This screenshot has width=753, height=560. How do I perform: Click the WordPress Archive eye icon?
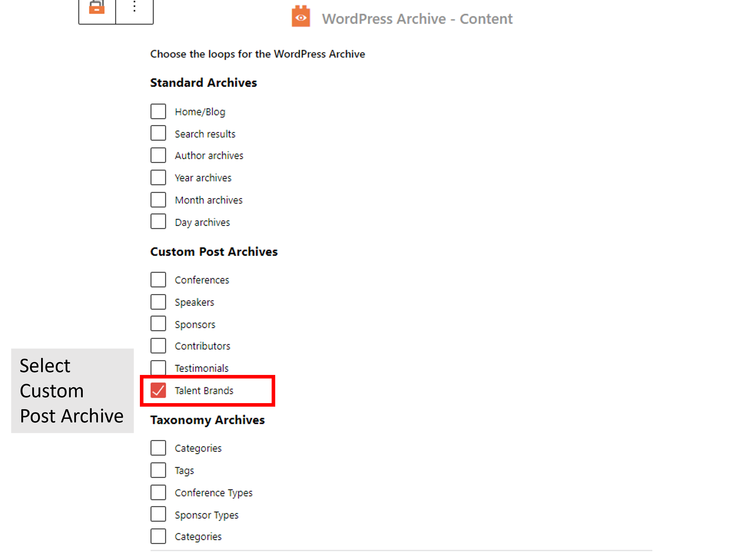pyautogui.click(x=301, y=16)
